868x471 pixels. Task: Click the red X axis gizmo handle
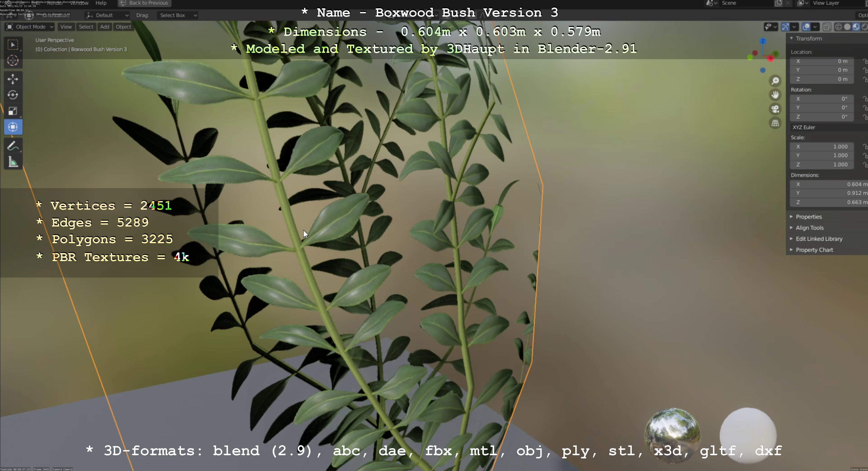coord(771,59)
